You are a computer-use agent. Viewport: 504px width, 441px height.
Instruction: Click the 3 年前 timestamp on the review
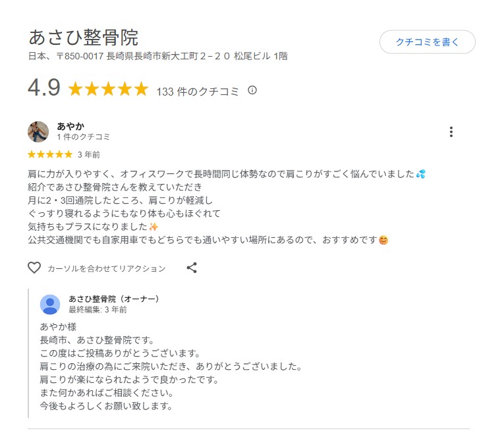[89, 155]
